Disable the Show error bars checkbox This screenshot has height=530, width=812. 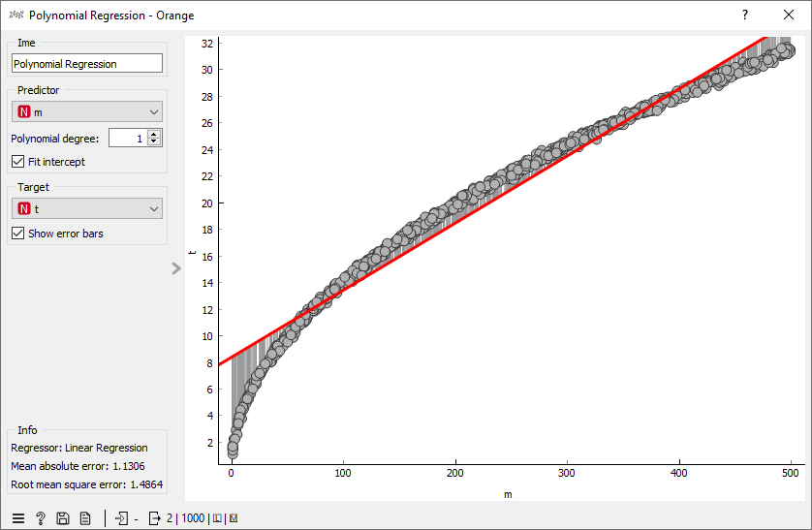[17, 234]
